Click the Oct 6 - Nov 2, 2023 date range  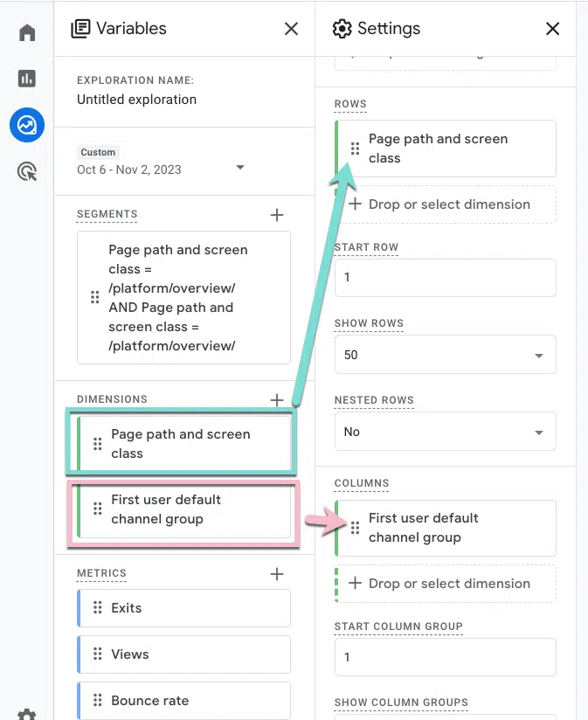(129, 170)
